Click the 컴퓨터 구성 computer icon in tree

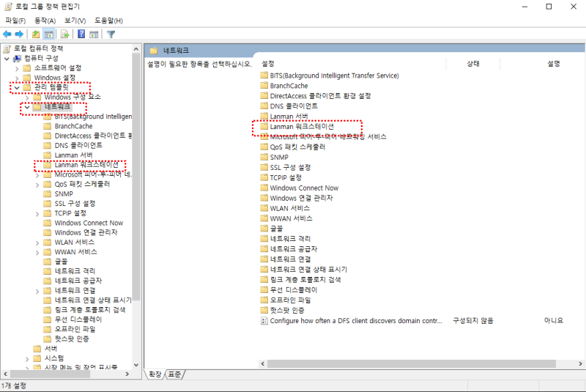pyautogui.click(x=17, y=59)
